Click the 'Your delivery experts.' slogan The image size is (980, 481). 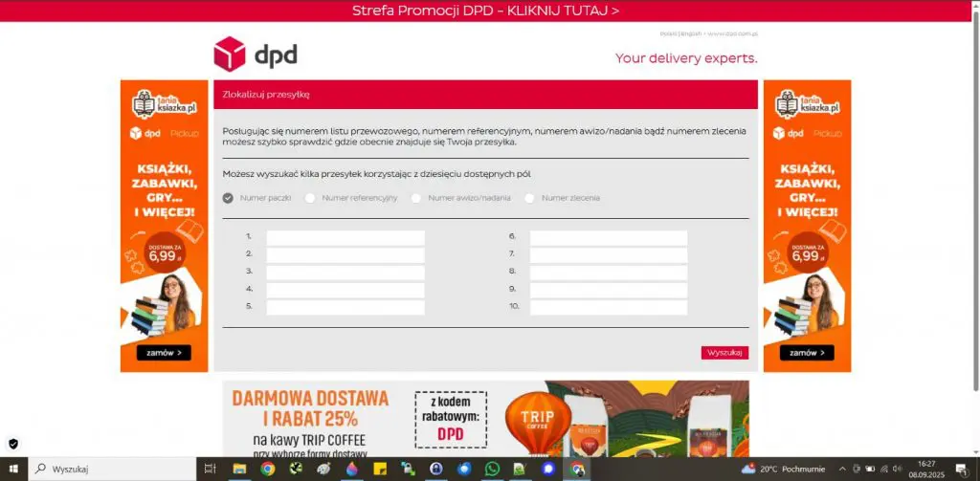[686, 58]
